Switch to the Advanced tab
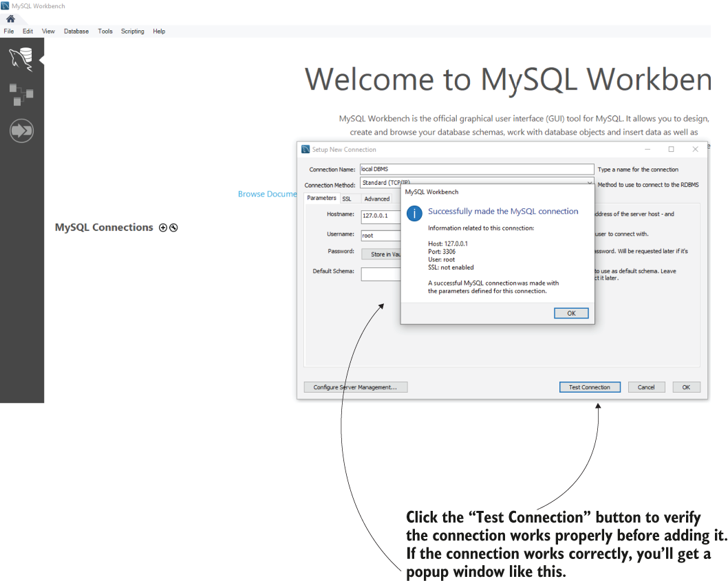 [x=378, y=198]
